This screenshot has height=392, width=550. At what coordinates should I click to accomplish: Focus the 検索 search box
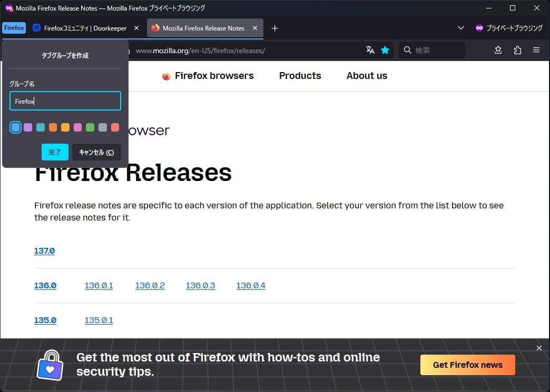click(432, 50)
